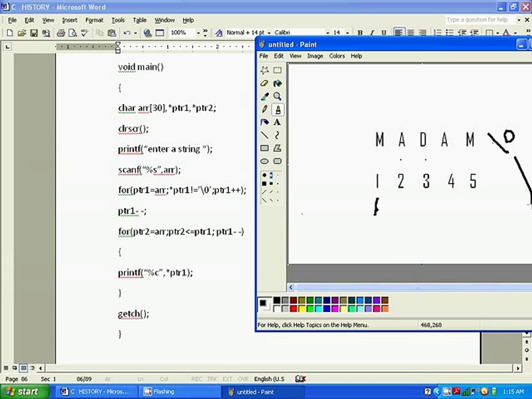The width and height of the screenshot is (532, 399).
Task: Pick the bright red color swatch
Action: point(294,309)
